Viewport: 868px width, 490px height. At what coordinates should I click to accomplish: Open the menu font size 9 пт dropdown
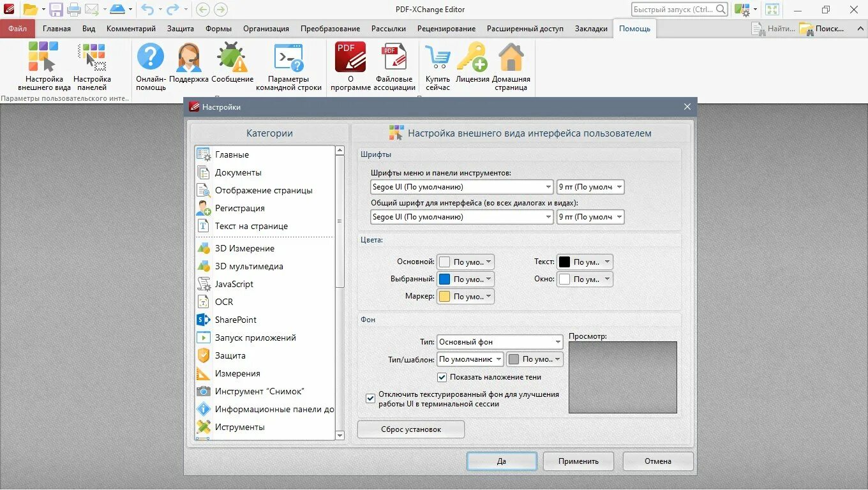click(590, 187)
